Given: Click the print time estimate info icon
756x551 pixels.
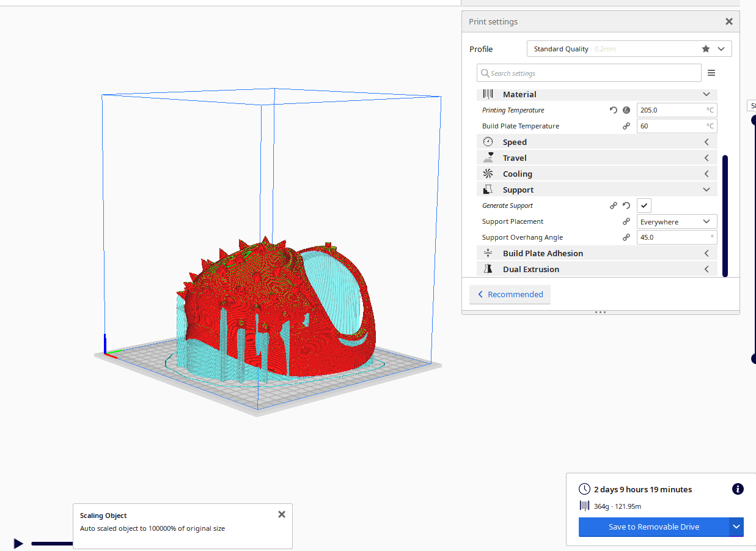Looking at the screenshot, I should (x=738, y=489).
